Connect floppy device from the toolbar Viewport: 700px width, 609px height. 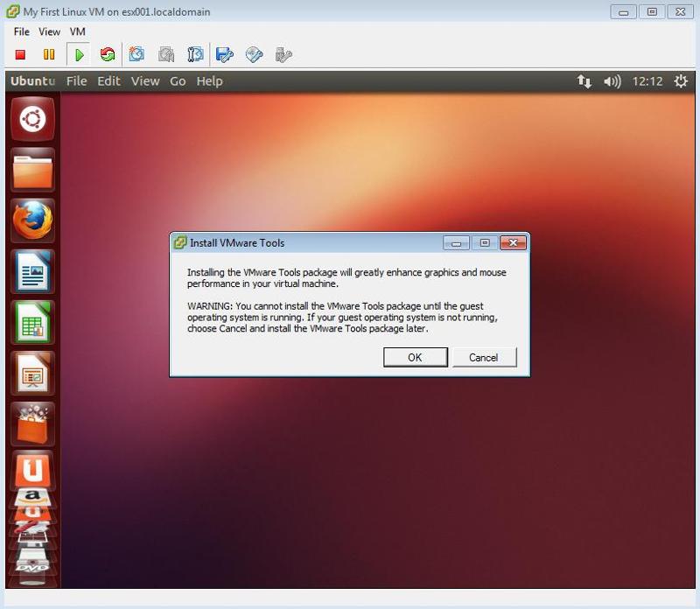pos(225,54)
